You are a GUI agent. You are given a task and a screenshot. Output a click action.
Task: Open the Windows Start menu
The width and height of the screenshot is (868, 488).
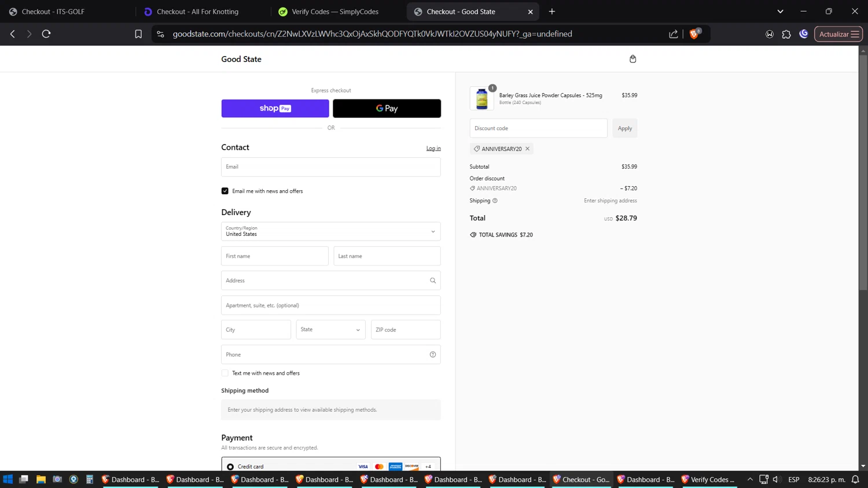coord(8,479)
